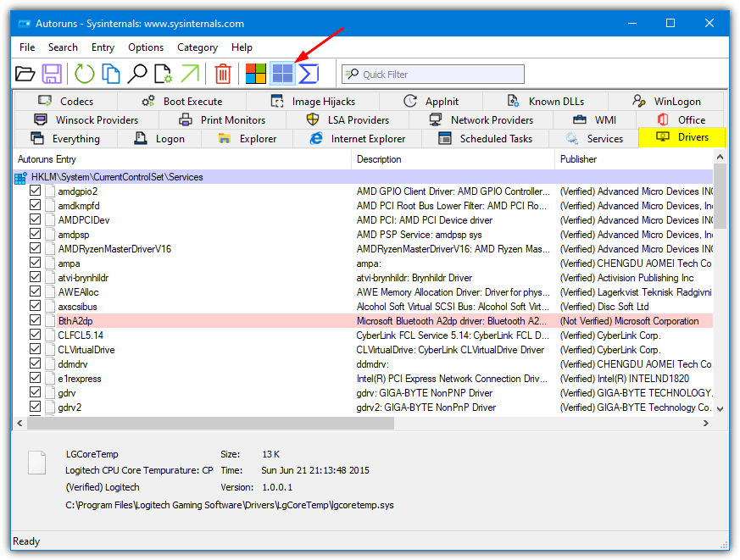The width and height of the screenshot is (740, 560).
Task: Save entries using the floppy disk icon
Action: [x=52, y=74]
